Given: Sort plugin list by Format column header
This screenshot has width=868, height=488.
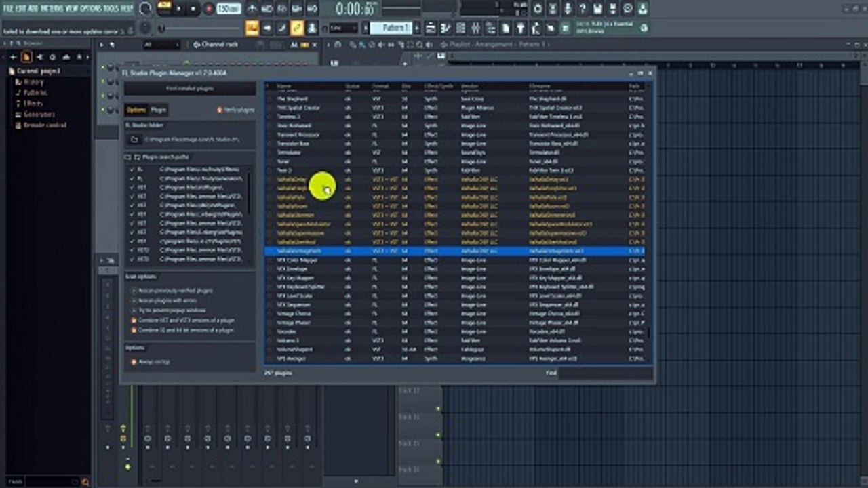Looking at the screenshot, I should (381, 87).
